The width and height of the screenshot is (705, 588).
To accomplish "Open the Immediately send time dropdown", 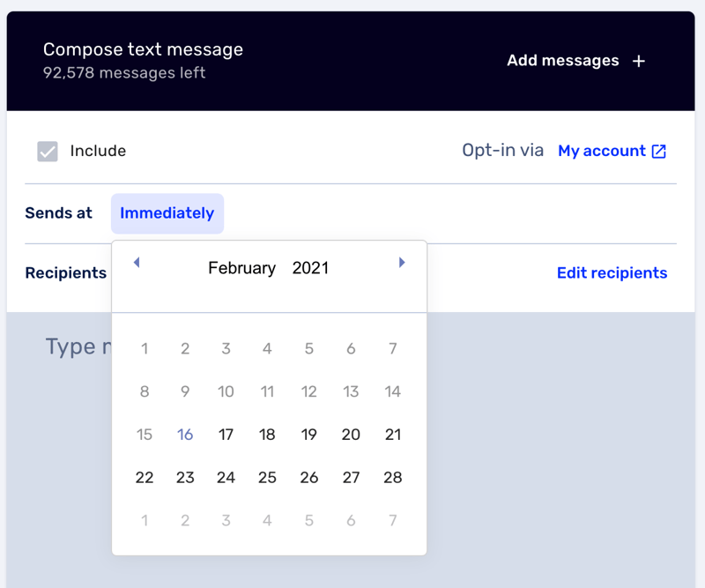I will tap(167, 213).
